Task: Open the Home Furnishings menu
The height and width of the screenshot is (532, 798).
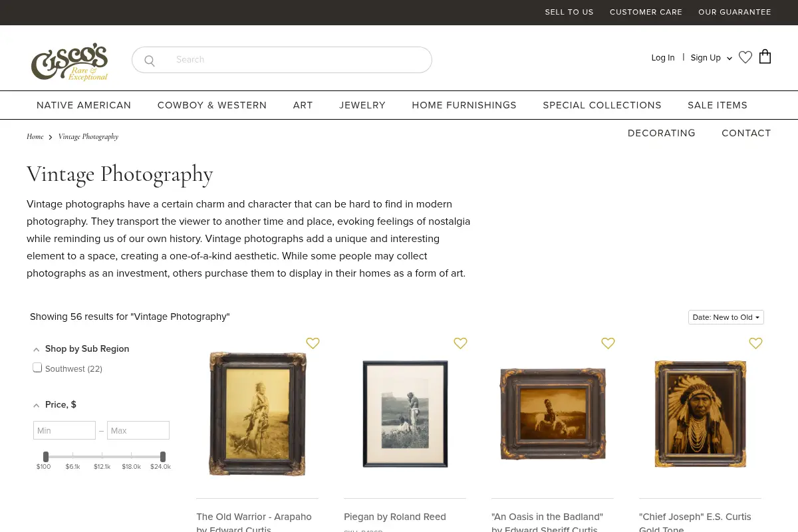Action: [464, 105]
